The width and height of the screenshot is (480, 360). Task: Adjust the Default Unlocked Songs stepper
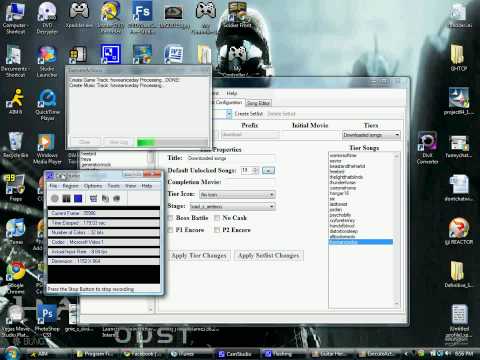[x=256, y=171]
